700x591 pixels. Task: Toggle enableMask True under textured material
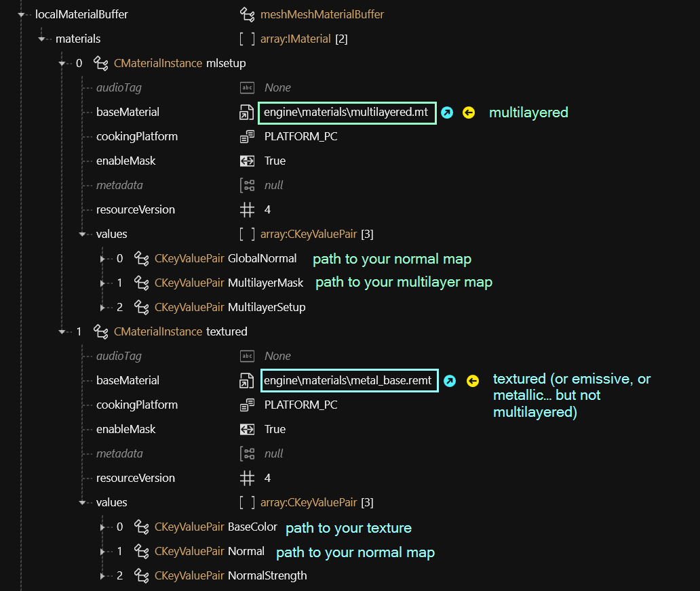(275, 430)
